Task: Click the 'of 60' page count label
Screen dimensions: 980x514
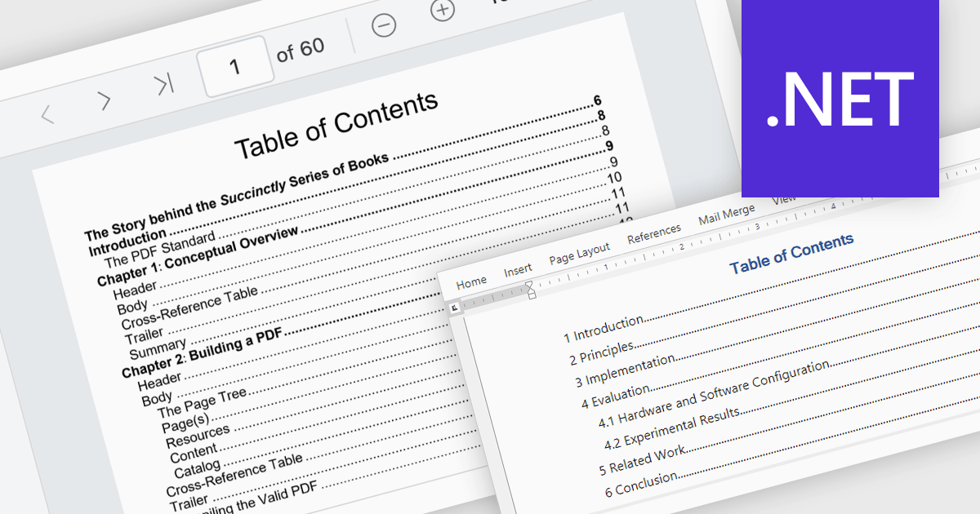Action: point(301,51)
